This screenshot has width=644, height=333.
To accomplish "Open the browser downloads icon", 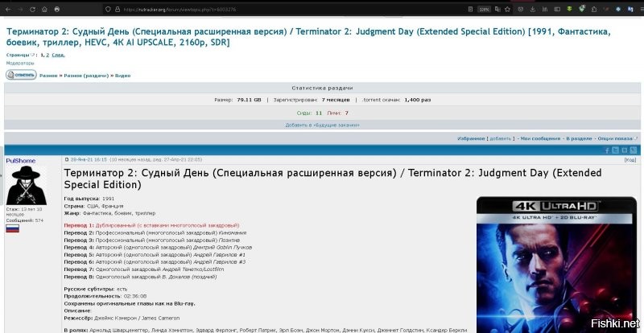I will (x=533, y=9).
